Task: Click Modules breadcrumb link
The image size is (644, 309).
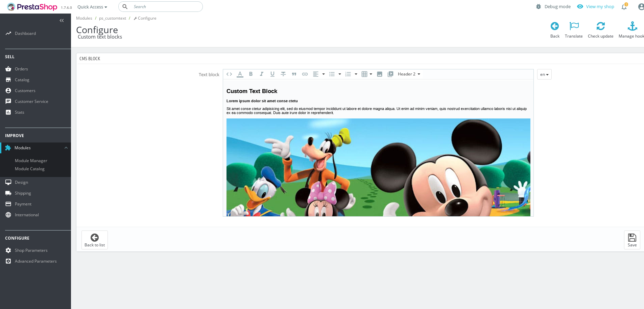Action: click(84, 18)
